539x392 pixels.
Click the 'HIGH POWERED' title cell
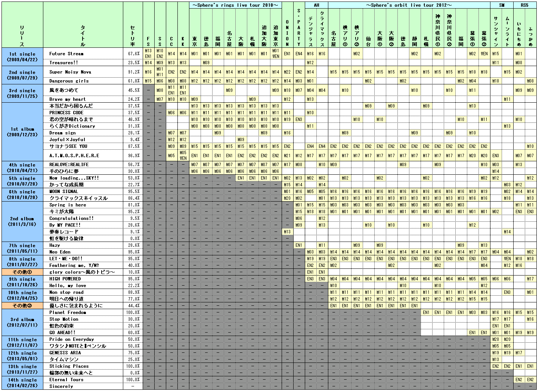tap(83, 279)
